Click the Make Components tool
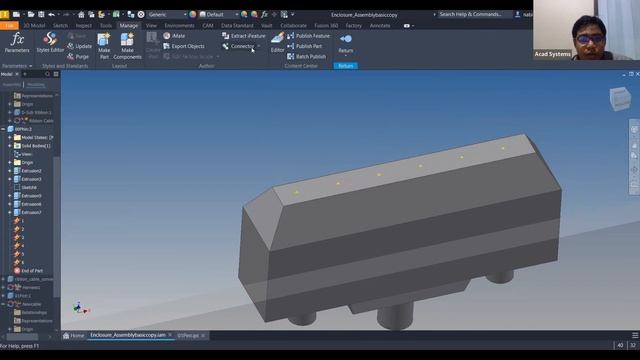Screen dimensions: 640x360 [127, 46]
